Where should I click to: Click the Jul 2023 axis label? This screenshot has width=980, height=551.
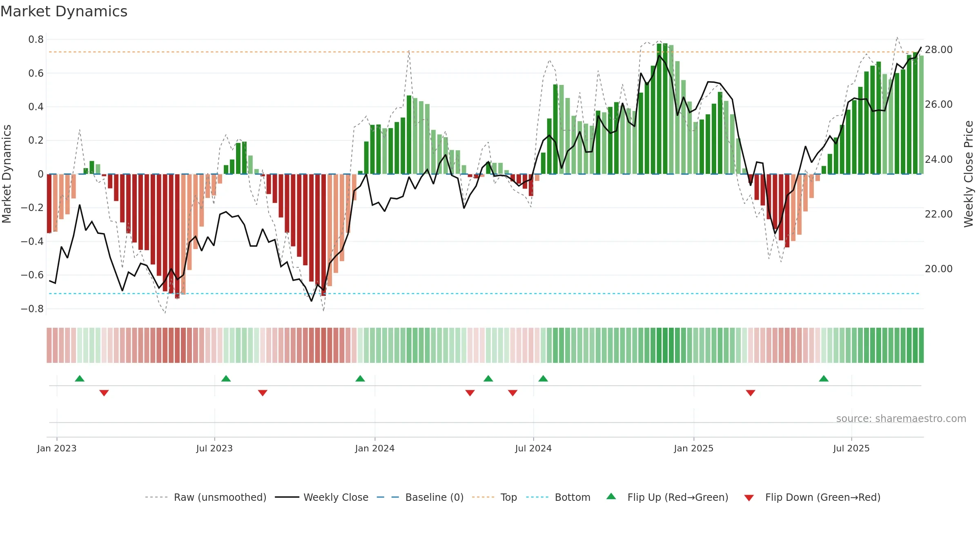tap(214, 448)
